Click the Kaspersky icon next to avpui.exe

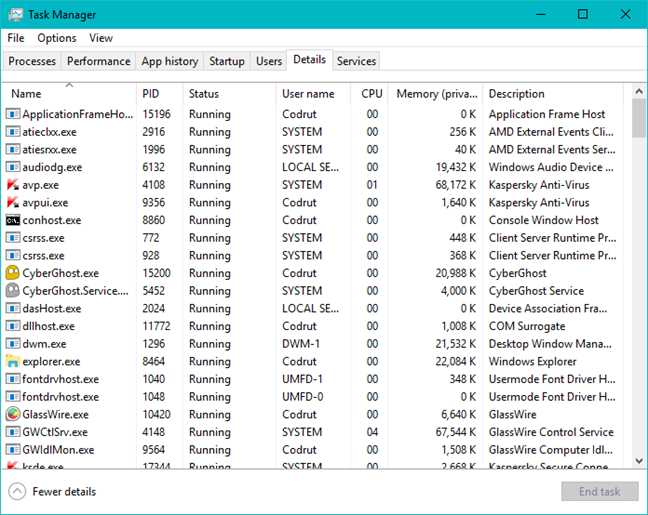[x=13, y=202]
